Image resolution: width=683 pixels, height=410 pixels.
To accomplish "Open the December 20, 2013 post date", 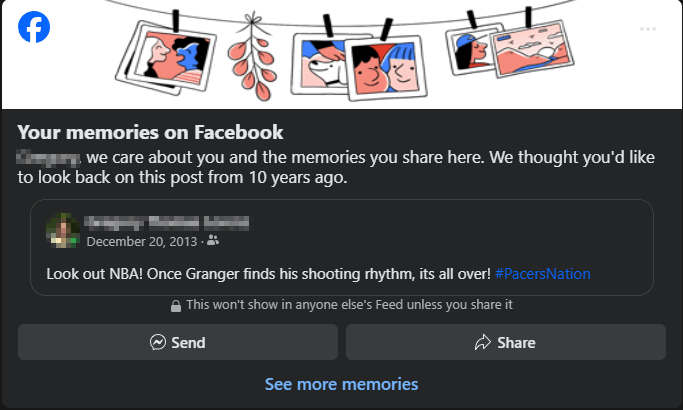I will click(142, 241).
